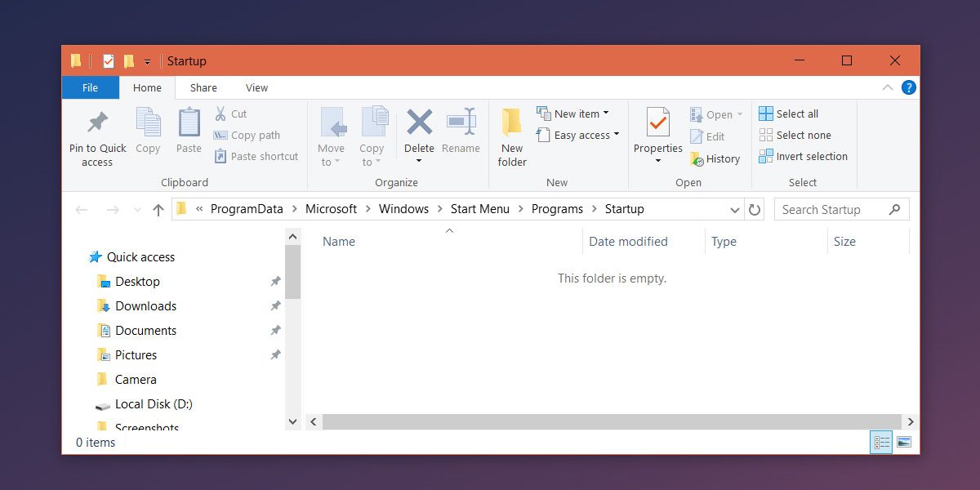Viewport: 980px width, 490px height.
Task: Open recent locations dropdown arrow
Action: (137, 210)
